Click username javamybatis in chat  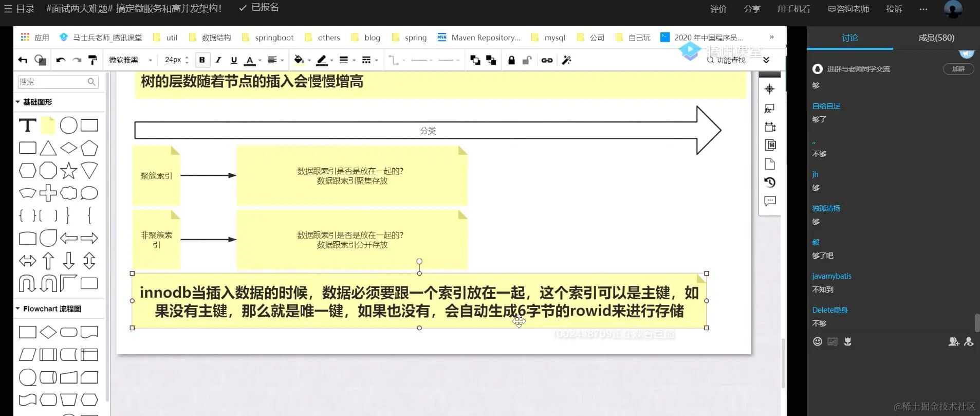coord(831,276)
